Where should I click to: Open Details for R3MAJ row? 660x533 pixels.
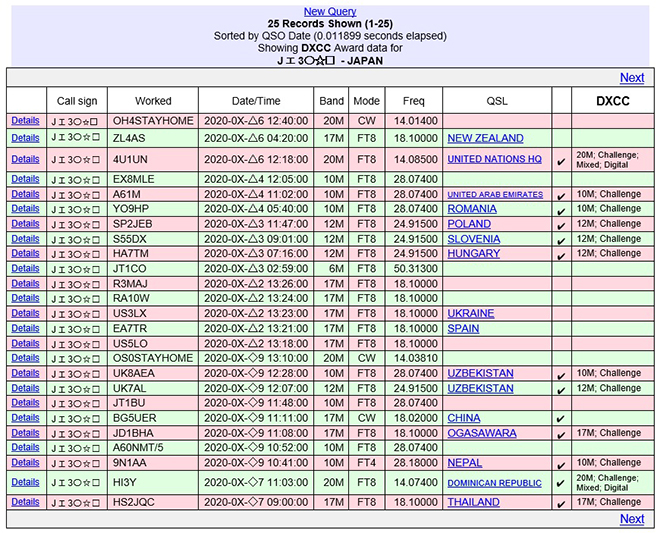tap(25, 283)
